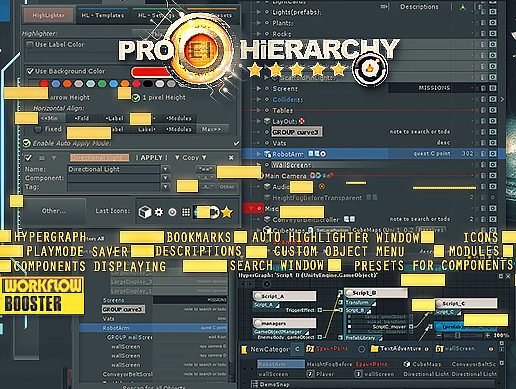The image size is (516, 389).
Task: Disable Enable Auto Apply Mode
Action: tap(27, 143)
